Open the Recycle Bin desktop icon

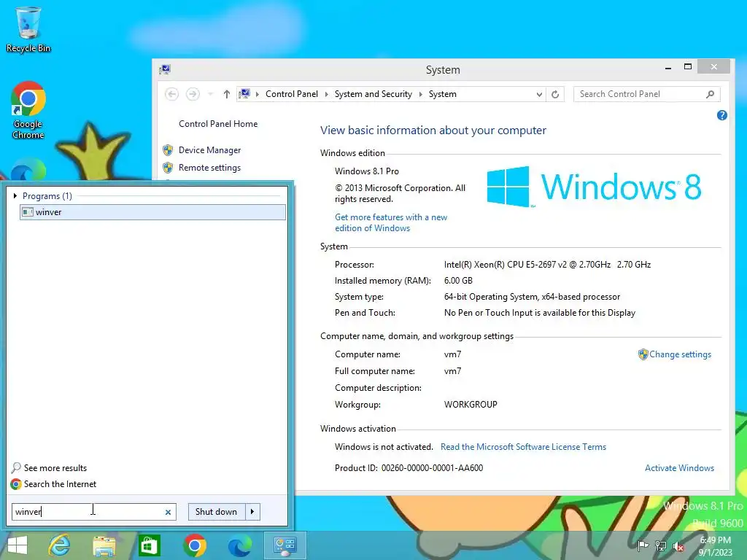28,28
